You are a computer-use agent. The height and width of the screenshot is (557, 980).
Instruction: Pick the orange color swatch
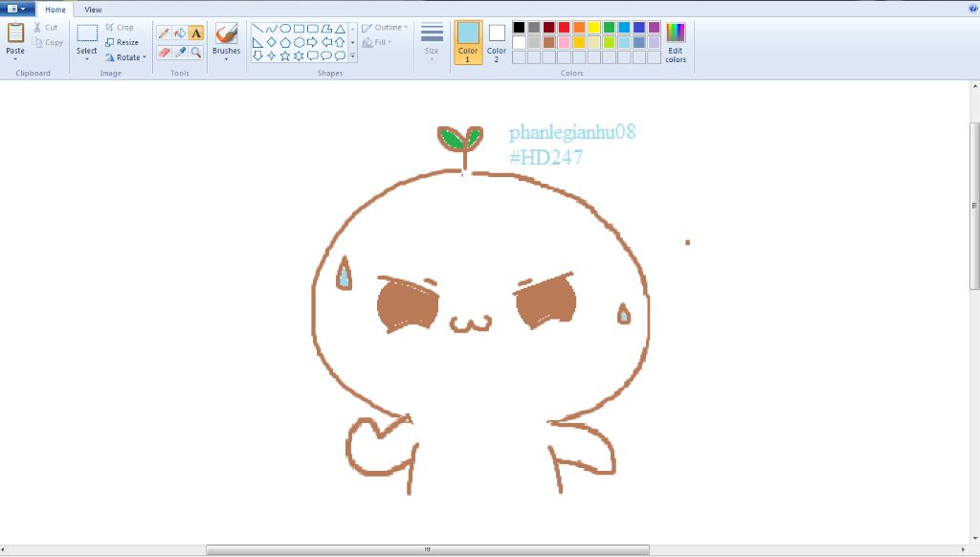(x=579, y=28)
